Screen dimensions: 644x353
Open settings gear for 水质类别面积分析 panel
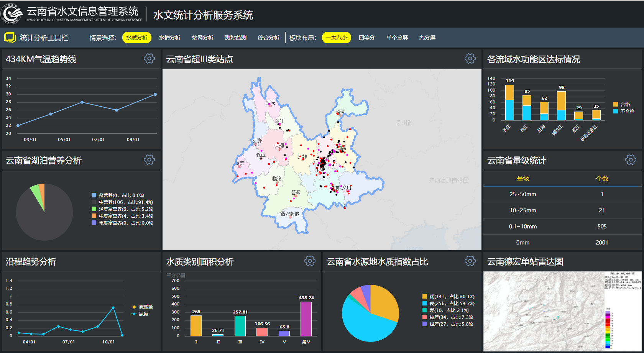point(310,261)
